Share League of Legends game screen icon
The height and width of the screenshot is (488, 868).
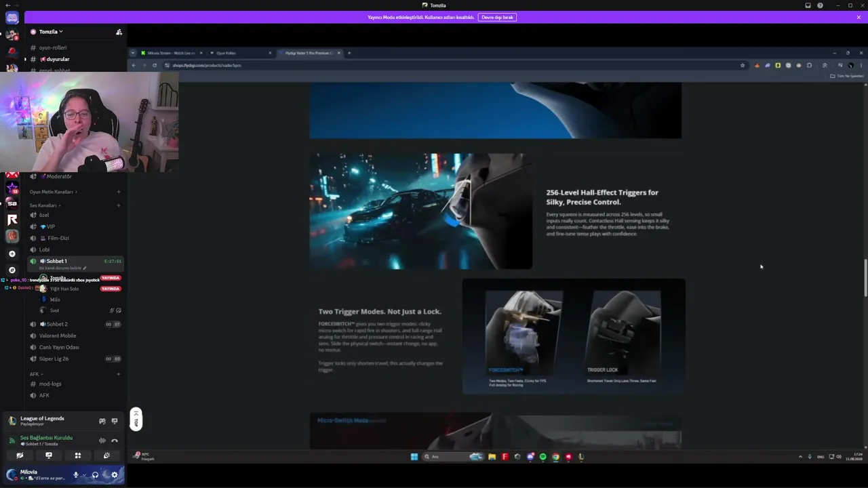point(115,421)
